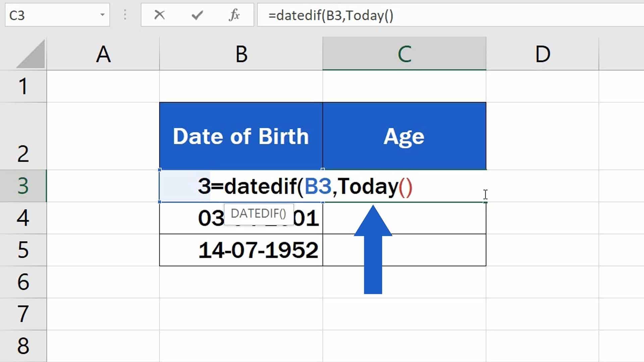Select column A header
Viewport: 644px width, 362px height.
click(103, 54)
